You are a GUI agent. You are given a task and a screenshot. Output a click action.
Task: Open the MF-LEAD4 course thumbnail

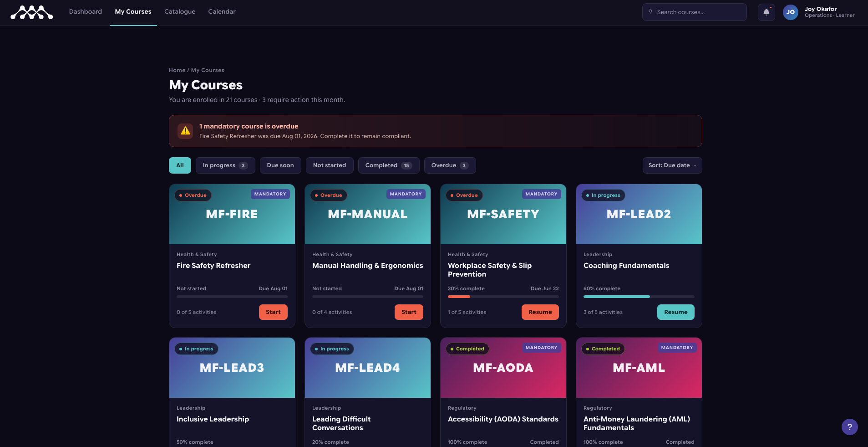[368, 368]
